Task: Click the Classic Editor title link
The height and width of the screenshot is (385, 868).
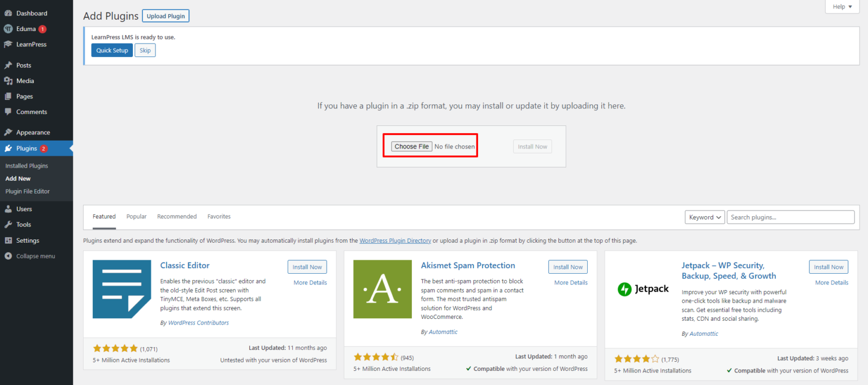Action: point(185,265)
